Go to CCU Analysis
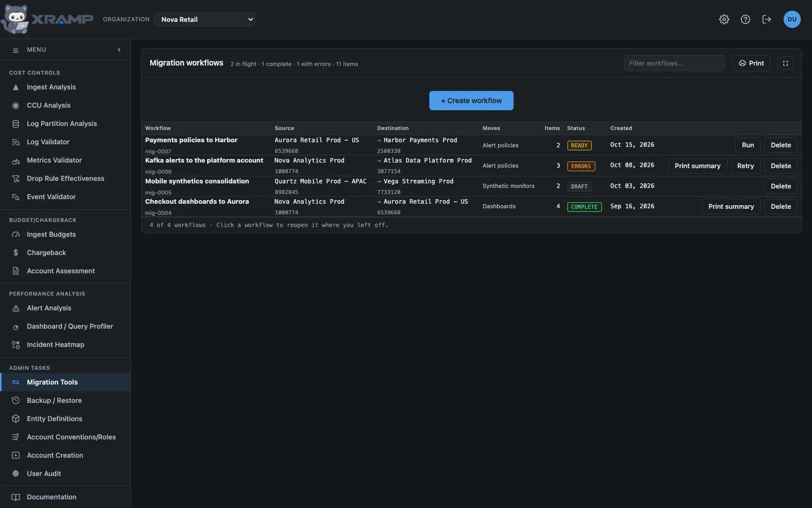 65,106
